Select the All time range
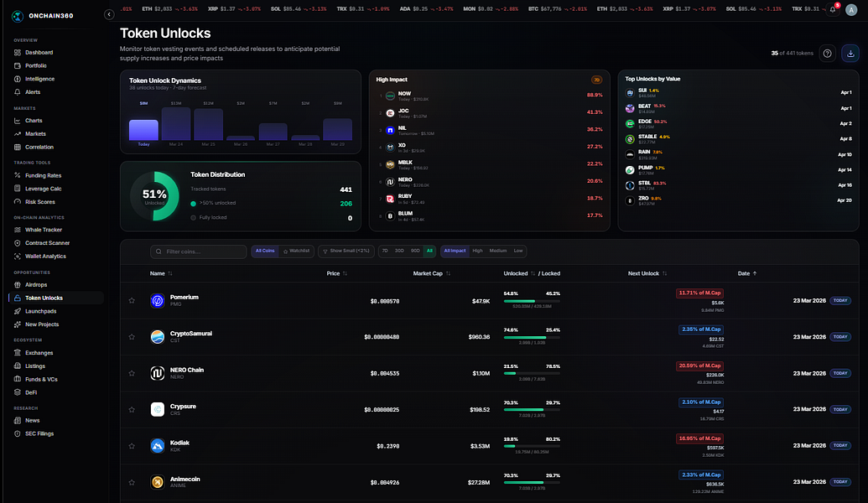 429,251
